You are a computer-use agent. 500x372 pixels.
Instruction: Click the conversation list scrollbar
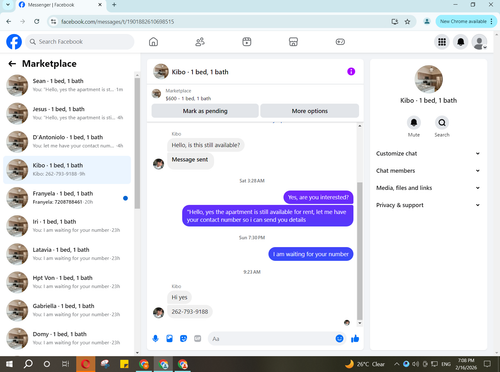(x=137, y=143)
